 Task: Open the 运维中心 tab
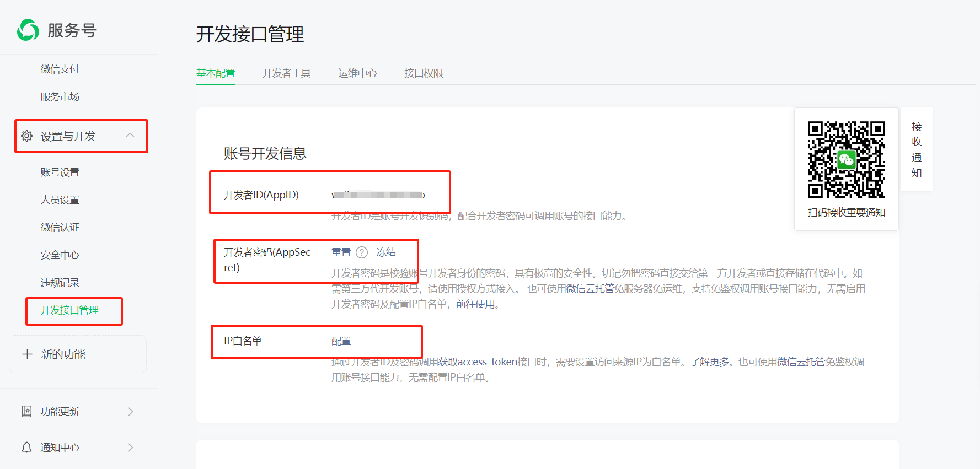pyautogui.click(x=357, y=73)
